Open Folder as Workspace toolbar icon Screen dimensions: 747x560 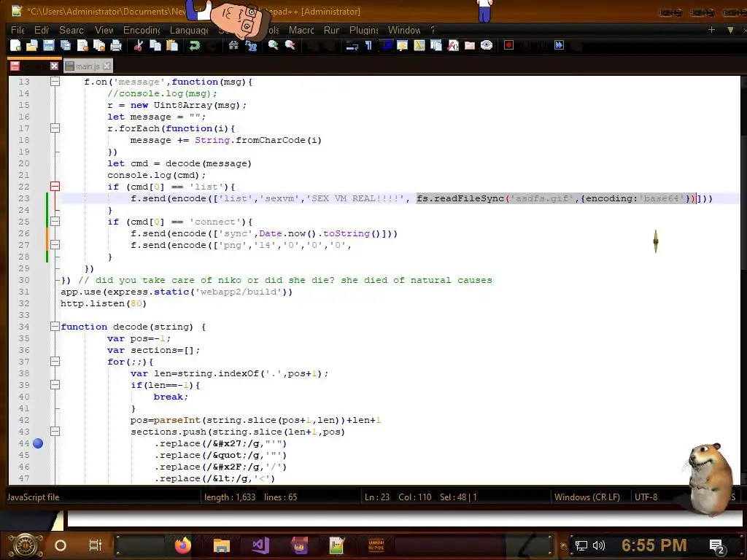click(x=470, y=46)
